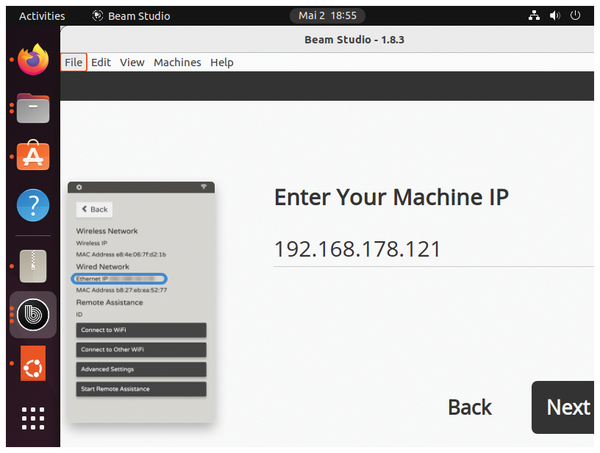The width and height of the screenshot is (600, 453).
Task: Click the Back button beside Next
Action: coord(470,407)
